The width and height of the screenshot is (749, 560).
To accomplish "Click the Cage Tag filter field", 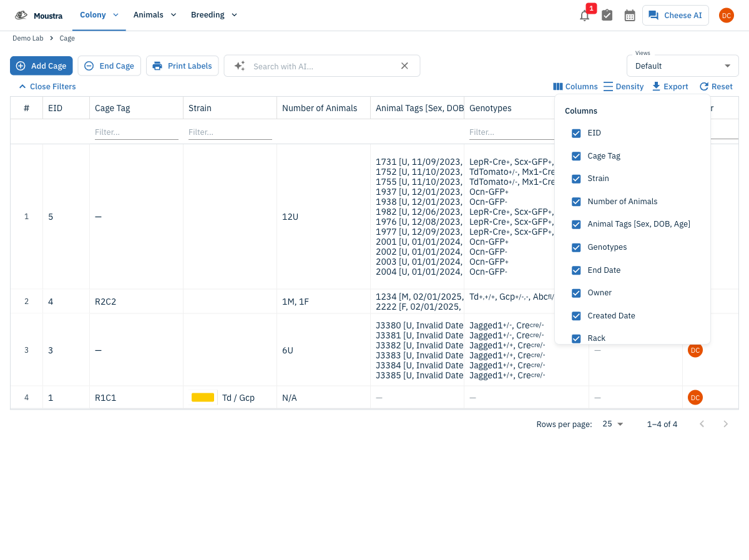I will pyautogui.click(x=137, y=132).
